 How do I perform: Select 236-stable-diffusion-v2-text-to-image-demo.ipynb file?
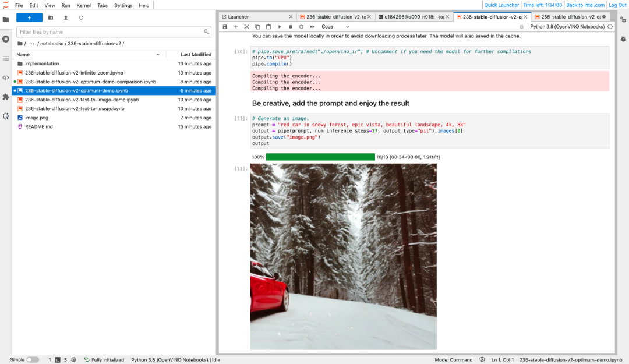tap(114, 100)
